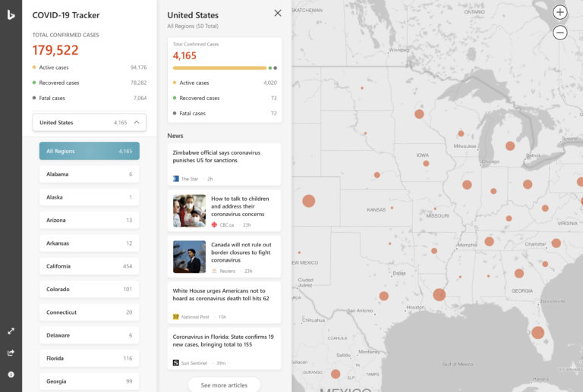Click the expand fullscreen arrows icon
The height and width of the screenshot is (392, 583).
coord(11,331)
